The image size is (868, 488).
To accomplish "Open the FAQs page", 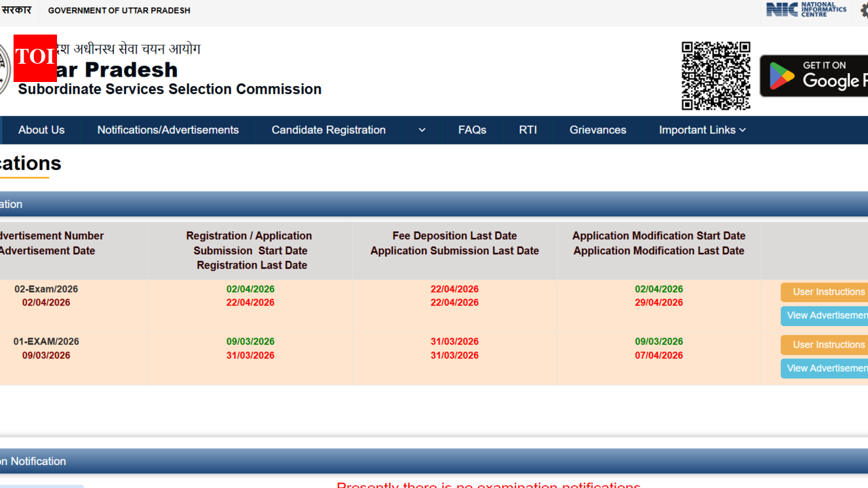I will [472, 130].
